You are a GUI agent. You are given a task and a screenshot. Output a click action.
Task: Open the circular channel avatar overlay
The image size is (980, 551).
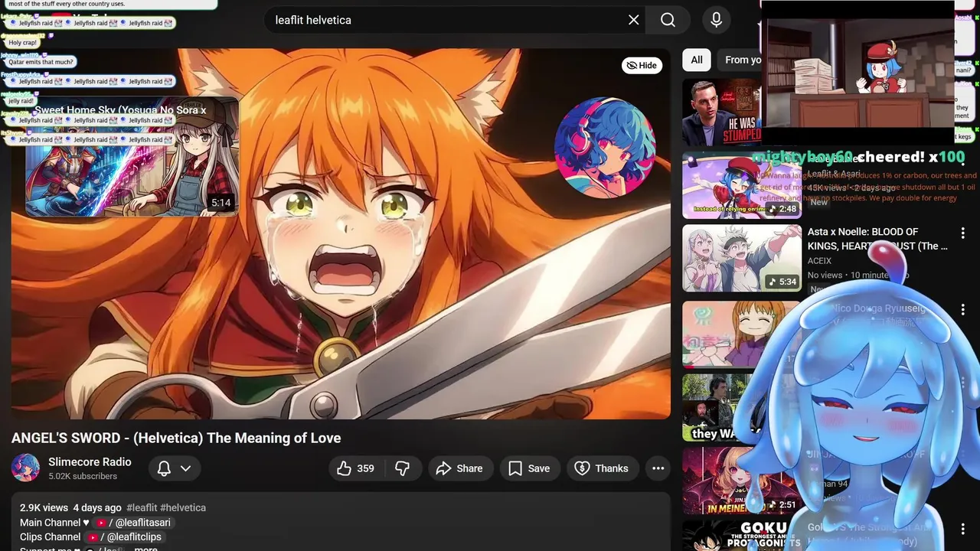605,147
